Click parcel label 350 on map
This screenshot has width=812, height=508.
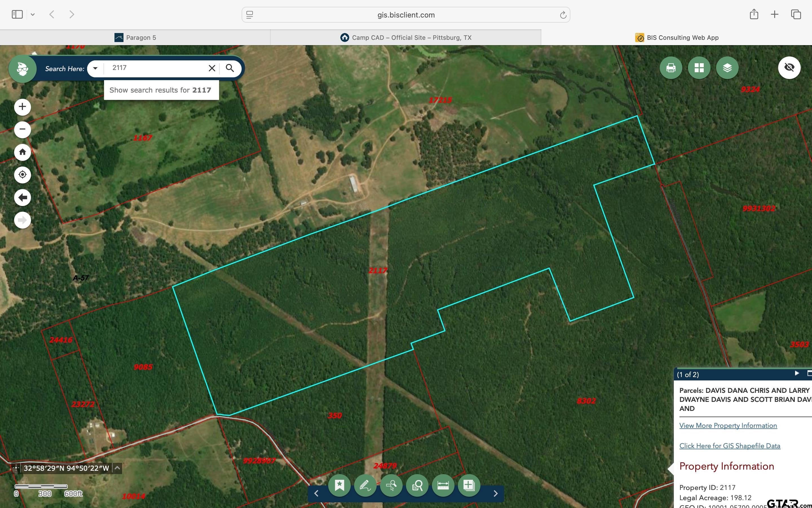(x=335, y=416)
